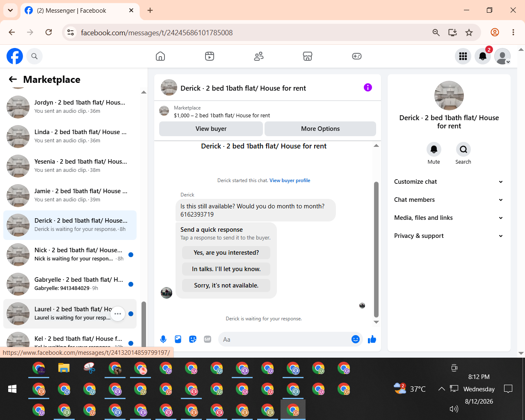Expand Chat members section
Image resolution: width=525 pixels, height=420 pixels.
pyautogui.click(x=449, y=200)
